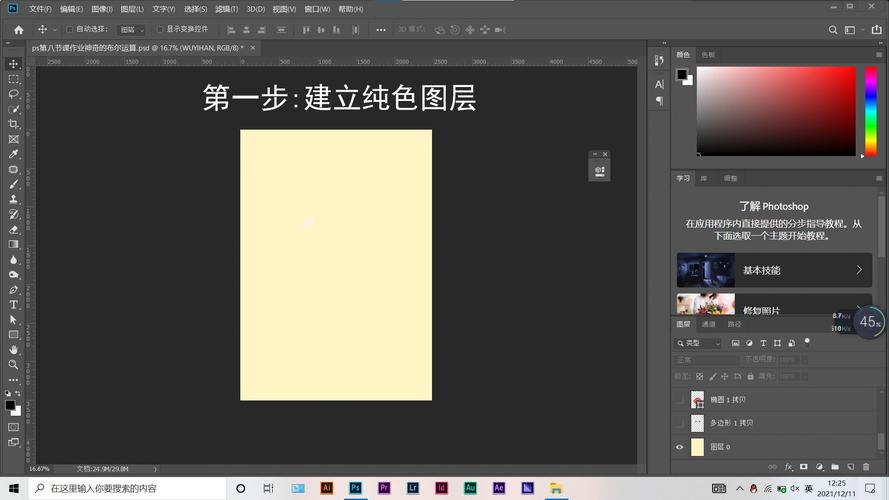Click the Windows taskbar search box
Screen dimensions: 889x500
coord(127,488)
